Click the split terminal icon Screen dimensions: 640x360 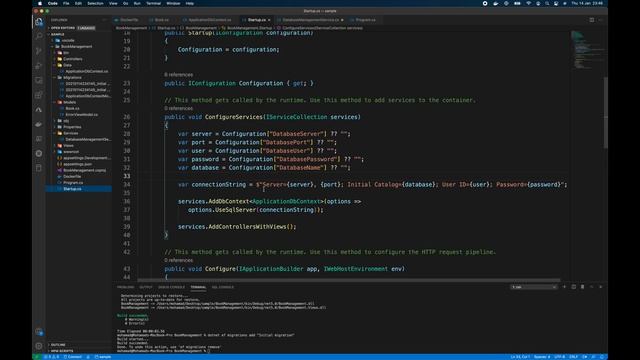pyautogui.click(x=573, y=287)
